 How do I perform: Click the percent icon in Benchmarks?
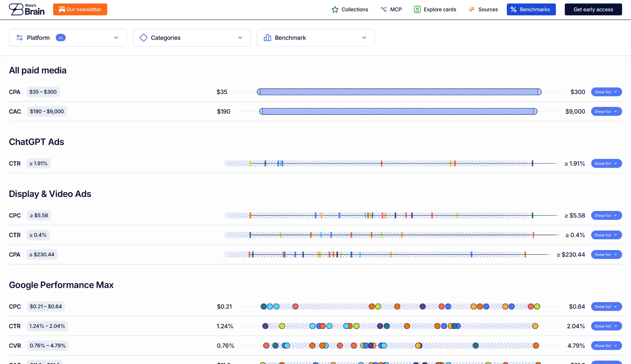pyautogui.click(x=514, y=10)
